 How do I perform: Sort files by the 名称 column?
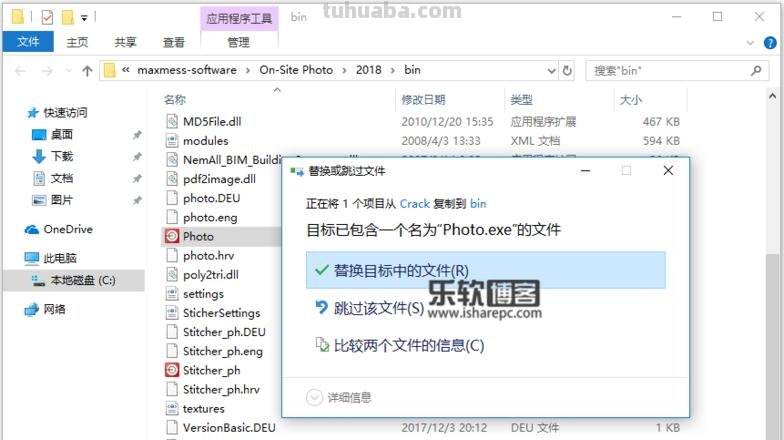pos(174,100)
